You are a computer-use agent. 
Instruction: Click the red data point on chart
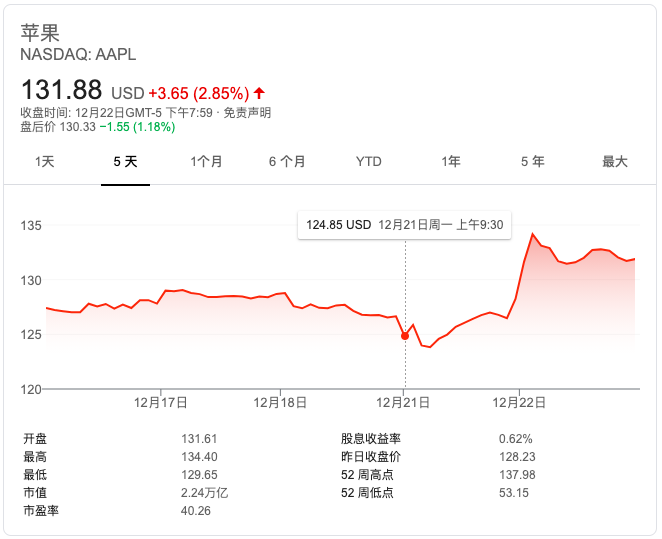coord(405,336)
